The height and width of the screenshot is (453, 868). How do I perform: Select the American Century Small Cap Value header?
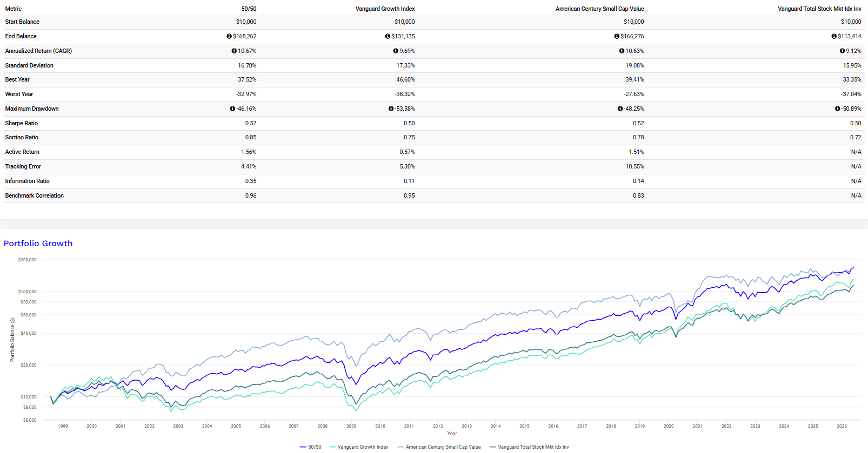(600, 9)
